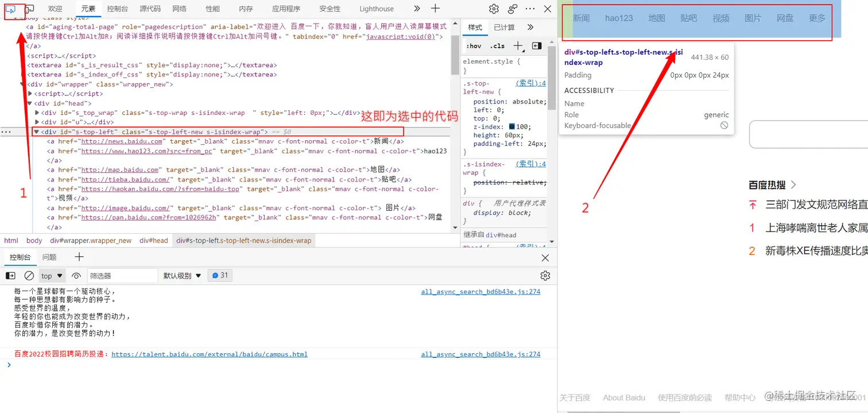Screen dimensions: 868x413
Task: Open the three-dot menu beside selected DOM row
Action: pyautogui.click(x=5, y=132)
